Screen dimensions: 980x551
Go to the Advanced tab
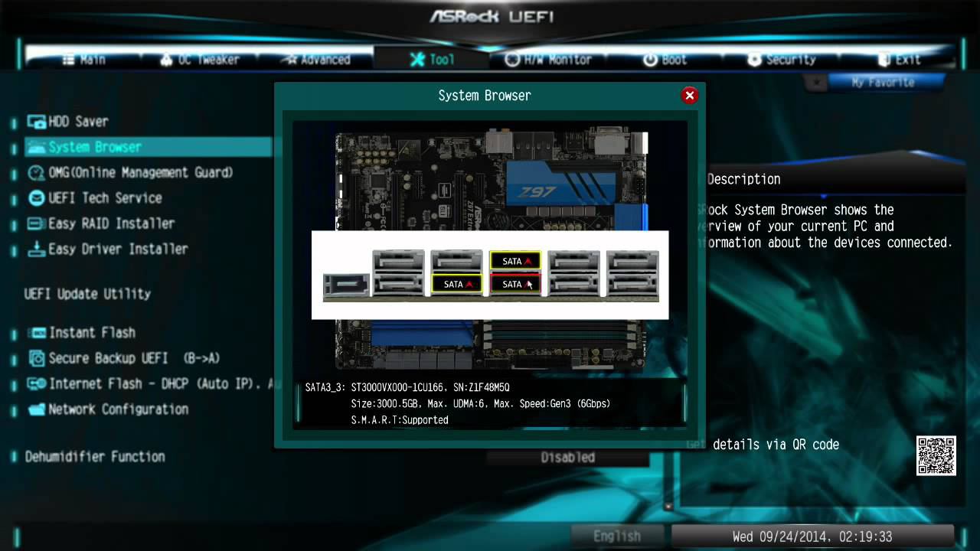[x=315, y=60]
